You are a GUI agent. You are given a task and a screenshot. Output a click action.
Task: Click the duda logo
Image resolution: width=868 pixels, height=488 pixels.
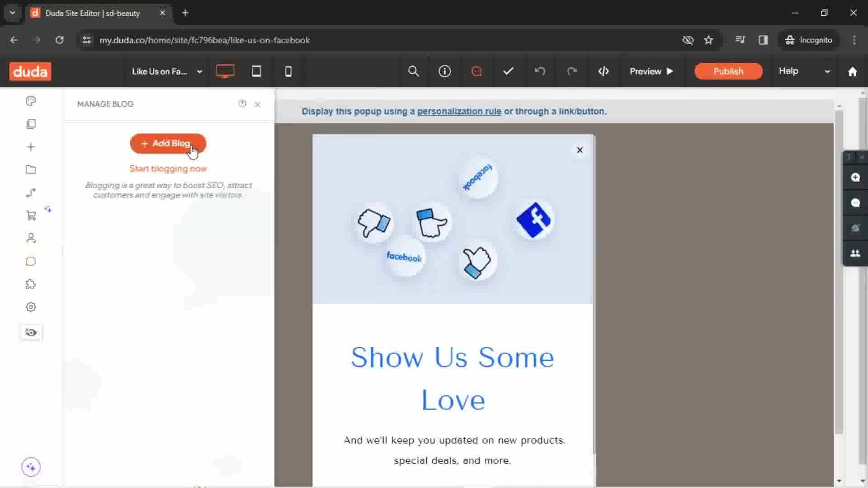pyautogui.click(x=30, y=71)
